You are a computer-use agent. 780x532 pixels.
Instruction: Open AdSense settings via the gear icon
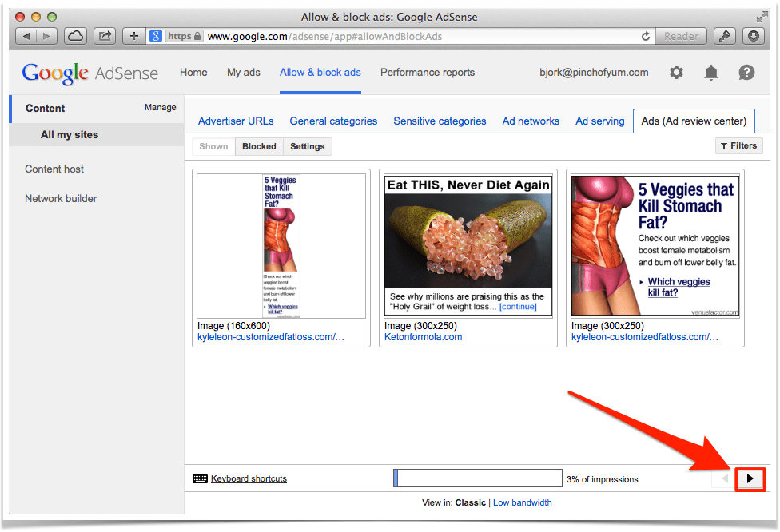(676, 72)
